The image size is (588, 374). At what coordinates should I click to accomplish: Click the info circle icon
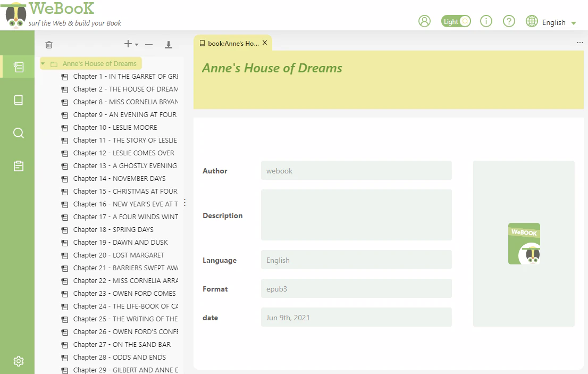(486, 21)
